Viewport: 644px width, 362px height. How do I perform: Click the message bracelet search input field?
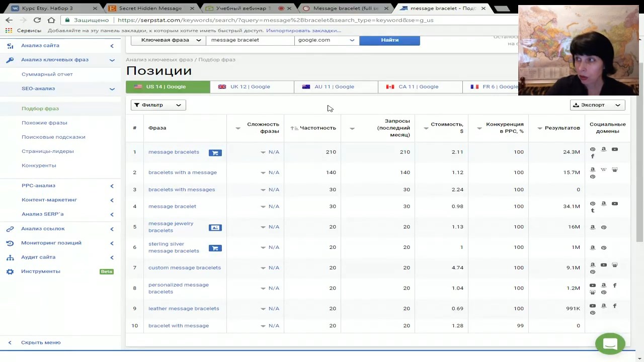pyautogui.click(x=250, y=40)
